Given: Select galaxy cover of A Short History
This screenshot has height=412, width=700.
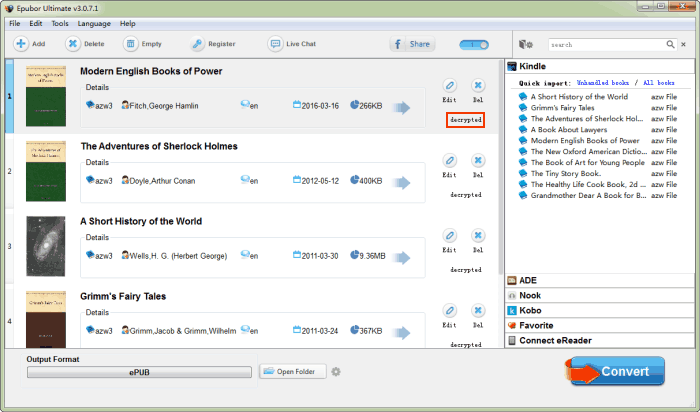Looking at the screenshot, I should pos(46,246).
